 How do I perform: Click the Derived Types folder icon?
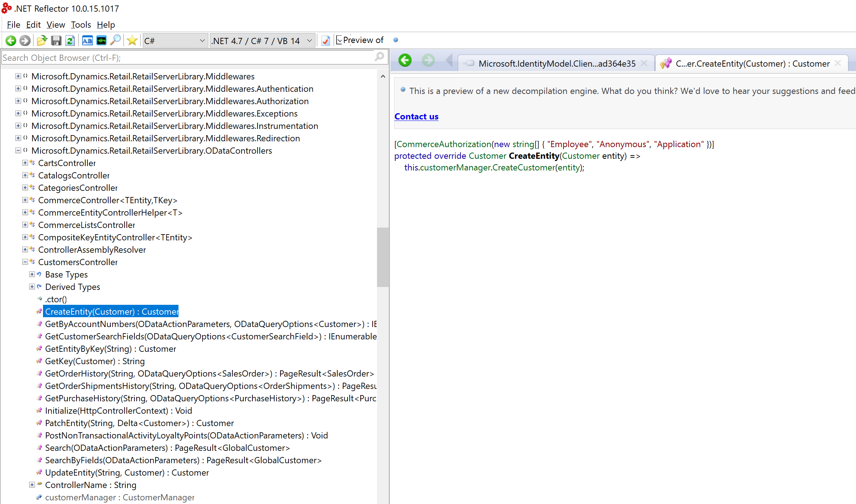click(39, 287)
